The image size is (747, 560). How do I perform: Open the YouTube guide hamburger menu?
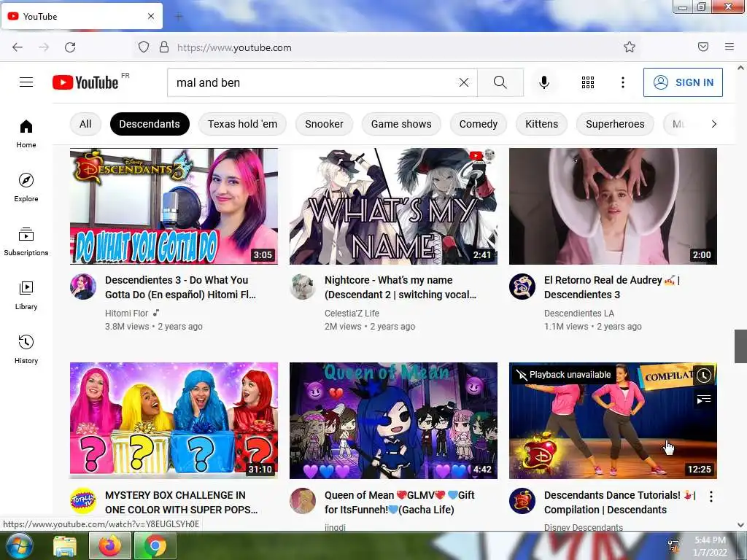pos(26,82)
